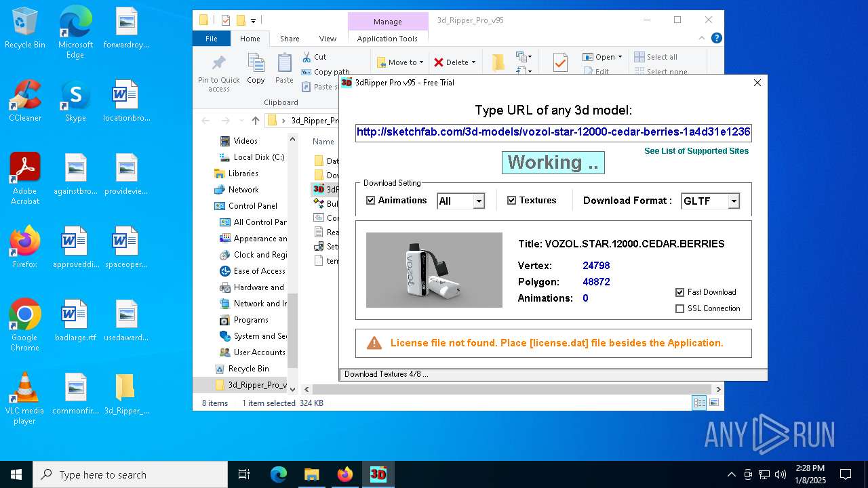
Task: Open the Download Format GLTF dropdown
Action: coord(733,201)
